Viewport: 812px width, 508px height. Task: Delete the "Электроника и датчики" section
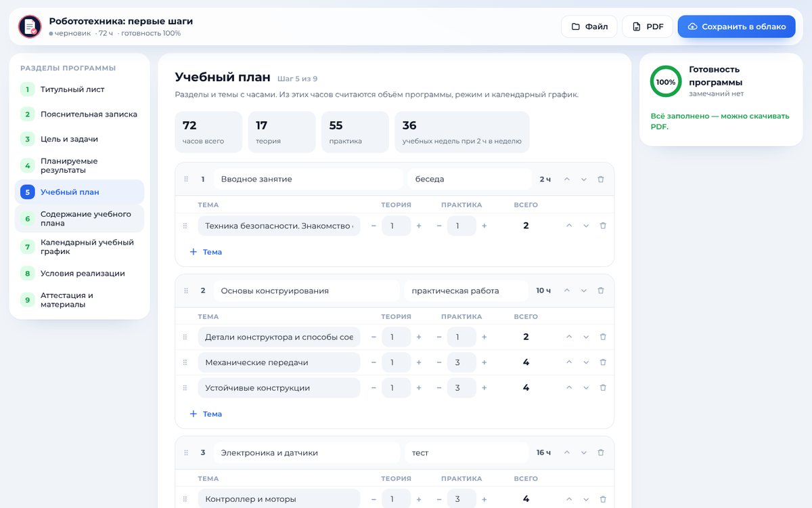pos(601,452)
